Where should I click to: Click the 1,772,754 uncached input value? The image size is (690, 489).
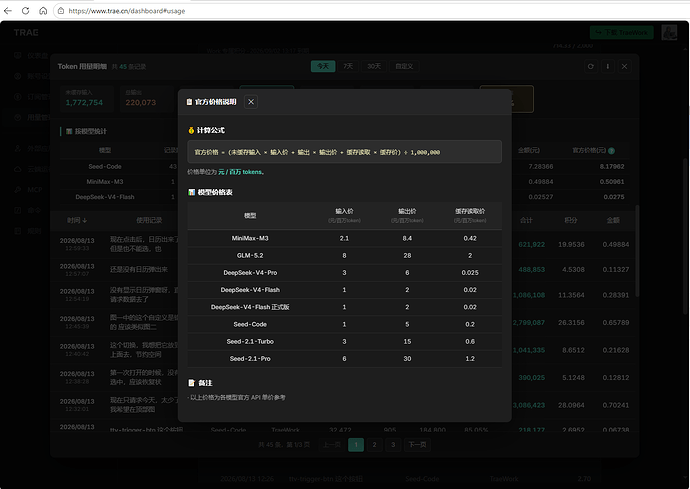point(84,103)
